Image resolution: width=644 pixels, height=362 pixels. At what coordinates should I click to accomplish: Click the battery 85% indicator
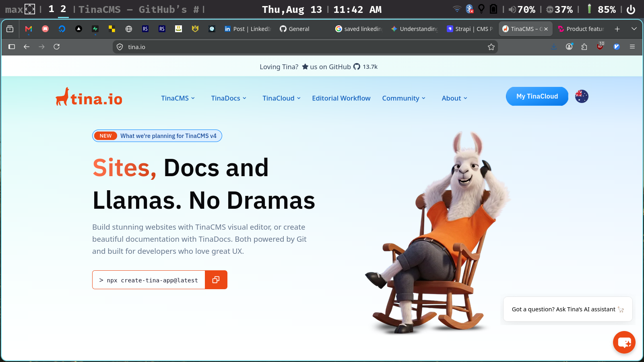601,9
